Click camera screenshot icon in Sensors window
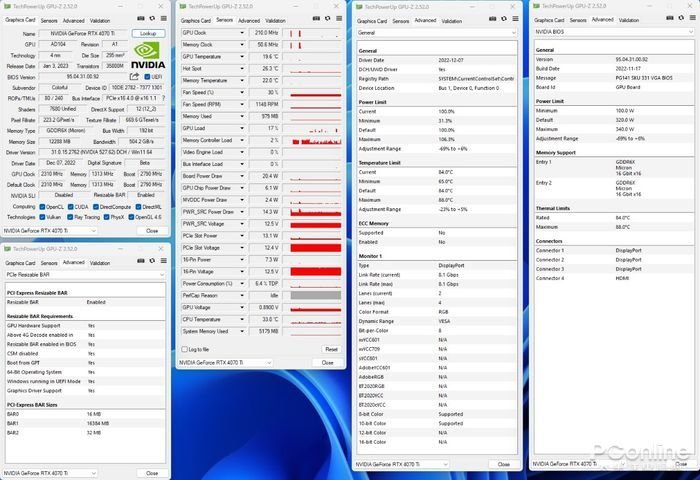This screenshot has height=480, width=700. pyautogui.click(x=316, y=19)
